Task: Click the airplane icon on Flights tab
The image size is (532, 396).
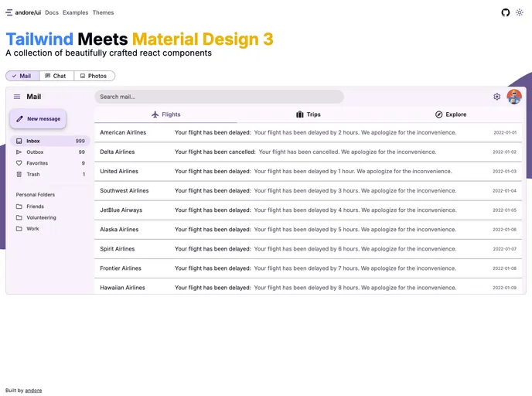Action: pos(155,114)
